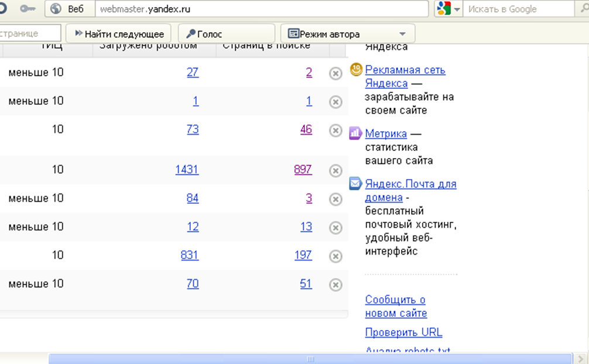Open the Google search engine dropdown
Image resolution: width=589 pixels, height=364 pixels.
pyautogui.click(x=457, y=9)
